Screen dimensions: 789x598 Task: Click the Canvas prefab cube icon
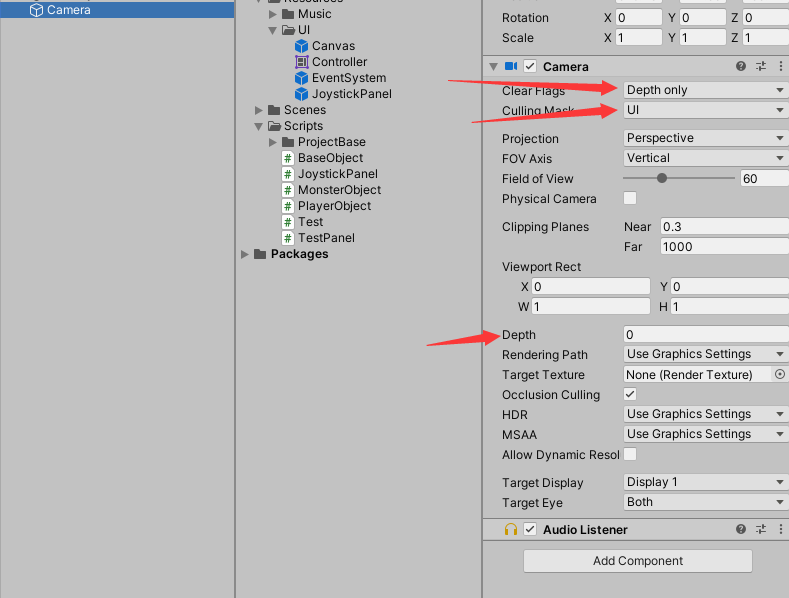coord(301,46)
